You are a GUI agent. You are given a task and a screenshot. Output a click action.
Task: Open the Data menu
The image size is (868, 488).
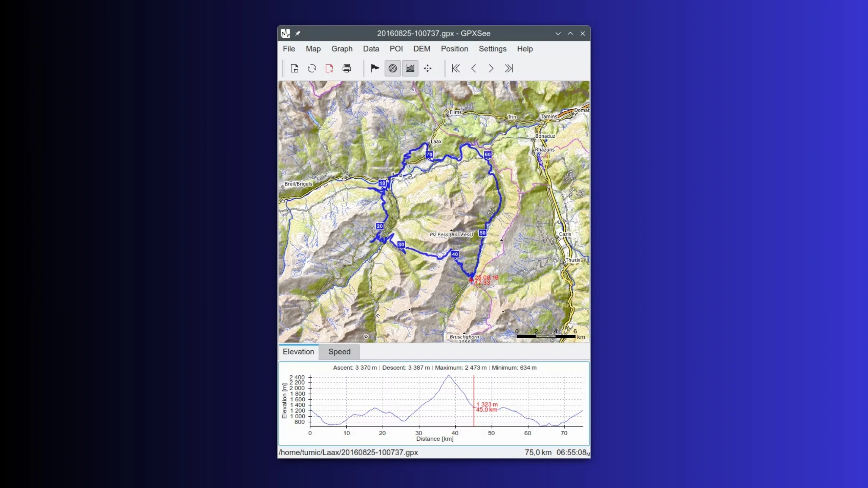371,49
